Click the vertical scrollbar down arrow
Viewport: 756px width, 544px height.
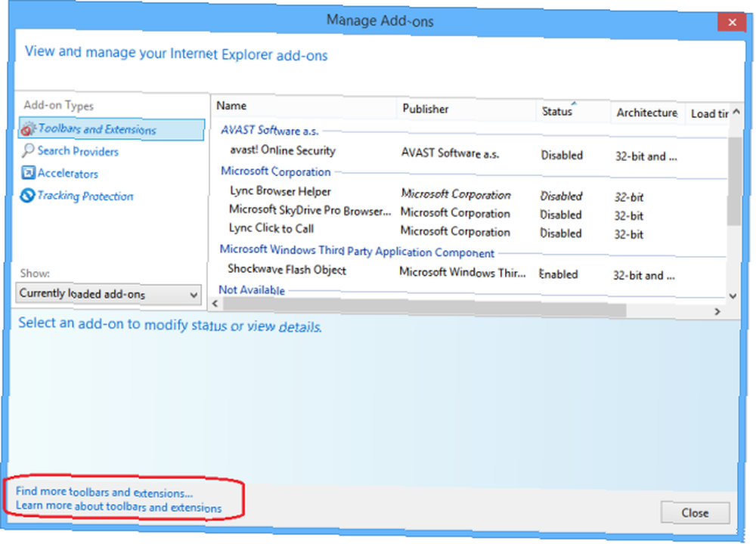point(733,296)
